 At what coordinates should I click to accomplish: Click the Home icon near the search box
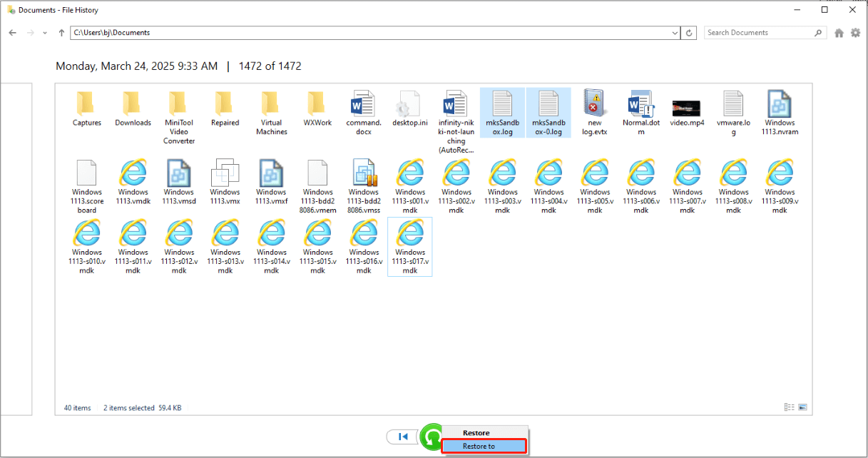tap(838, 32)
